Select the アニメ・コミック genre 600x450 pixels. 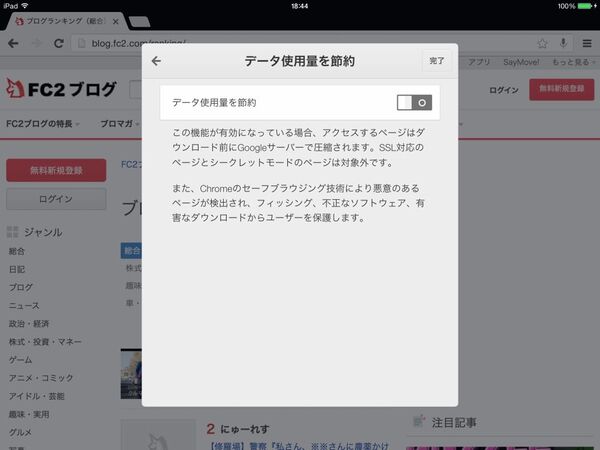(41, 378)
